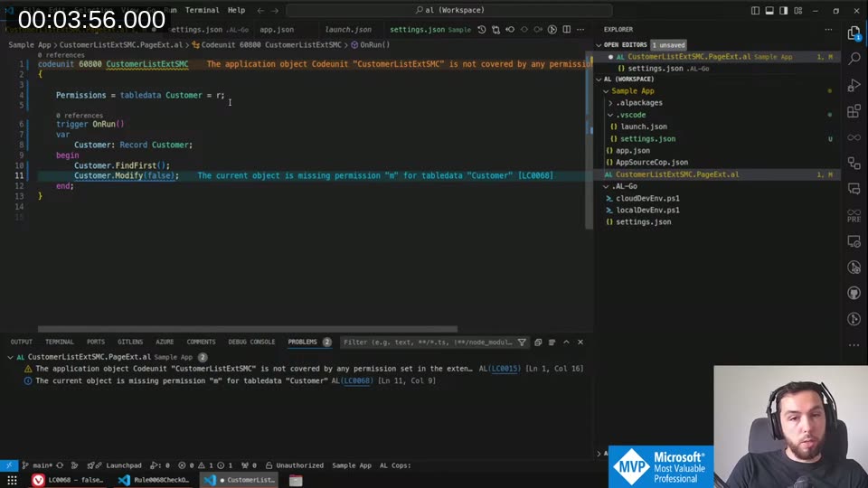Click the Problems filter text field
Viewport: 868px width, 488px height.
click(425, 343)
